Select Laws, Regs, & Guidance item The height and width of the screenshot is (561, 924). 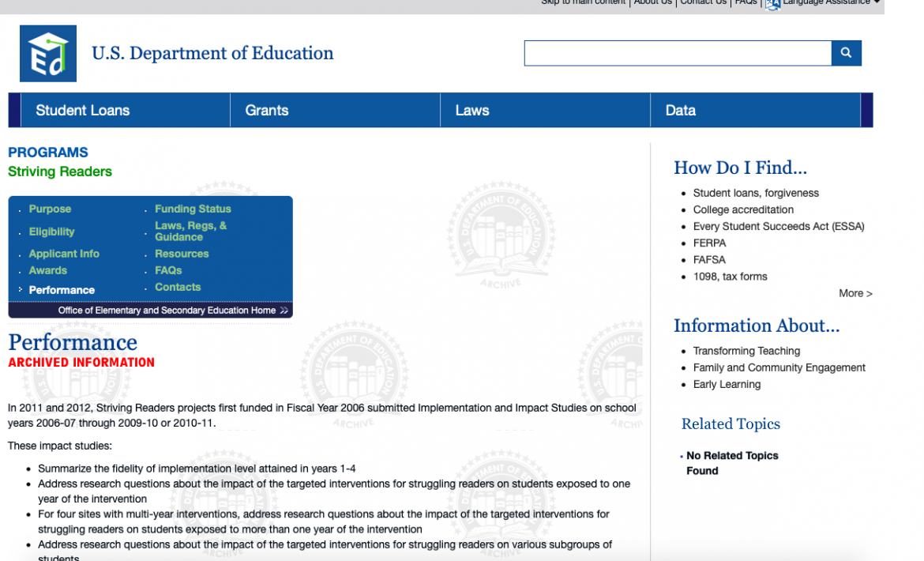click(191, 232)
